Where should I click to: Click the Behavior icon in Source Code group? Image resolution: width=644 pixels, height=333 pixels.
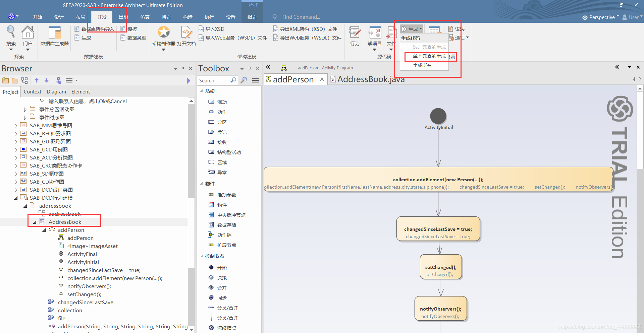(x=355, y=33)
